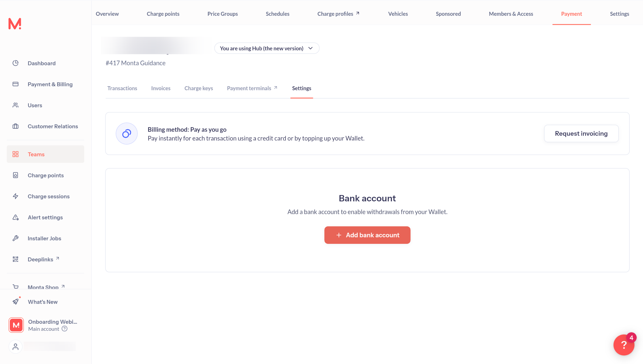643x364 pixels.
Task: Expand the Hub new version dropdown
Action: [267, 48]
